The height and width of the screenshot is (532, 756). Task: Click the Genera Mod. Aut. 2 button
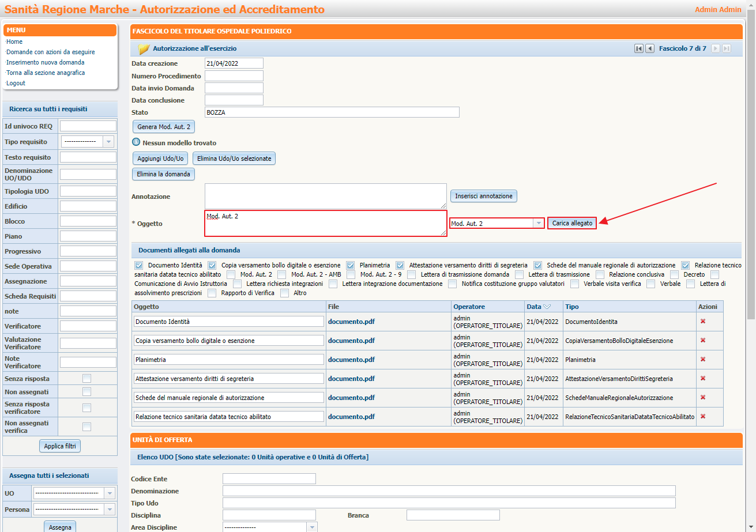163,127
